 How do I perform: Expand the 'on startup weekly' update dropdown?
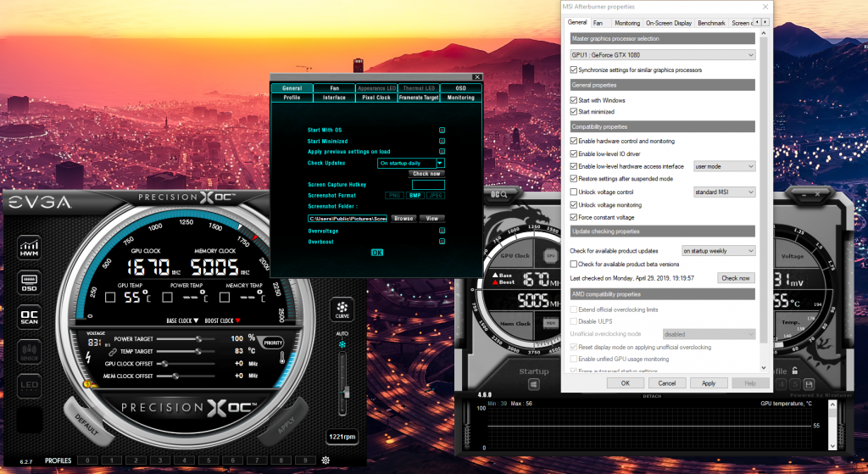point(718,251)
